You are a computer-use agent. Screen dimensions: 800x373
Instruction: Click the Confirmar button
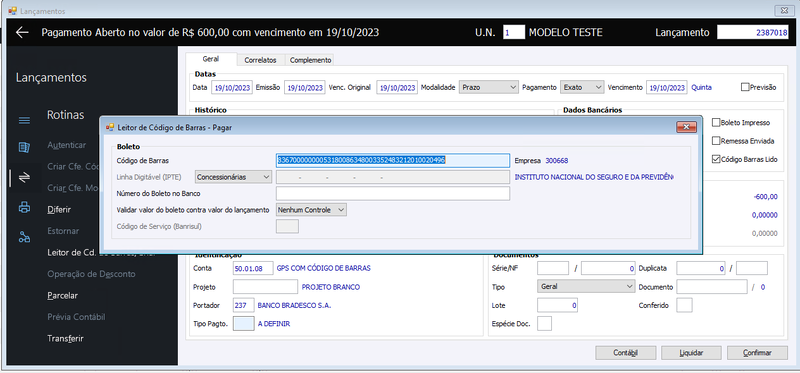coord(757,353)
